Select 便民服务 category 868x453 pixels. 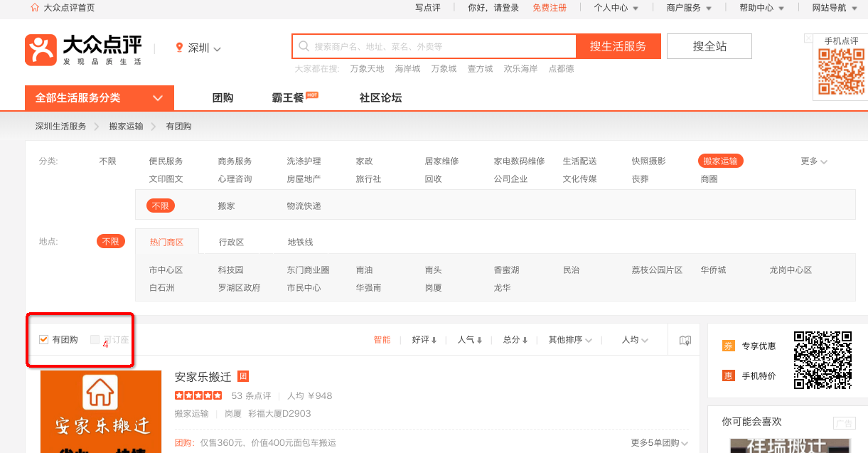coord(166,161)
